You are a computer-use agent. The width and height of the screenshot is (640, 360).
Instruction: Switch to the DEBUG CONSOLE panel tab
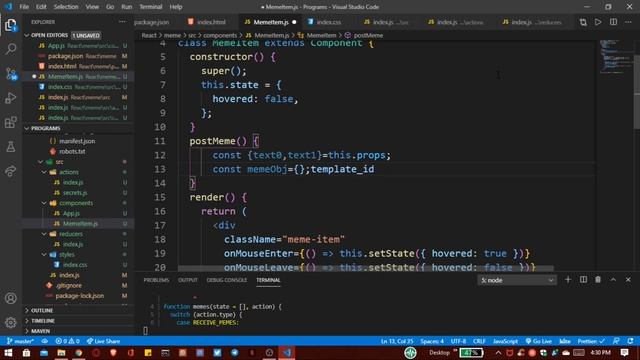coord(227,280)
